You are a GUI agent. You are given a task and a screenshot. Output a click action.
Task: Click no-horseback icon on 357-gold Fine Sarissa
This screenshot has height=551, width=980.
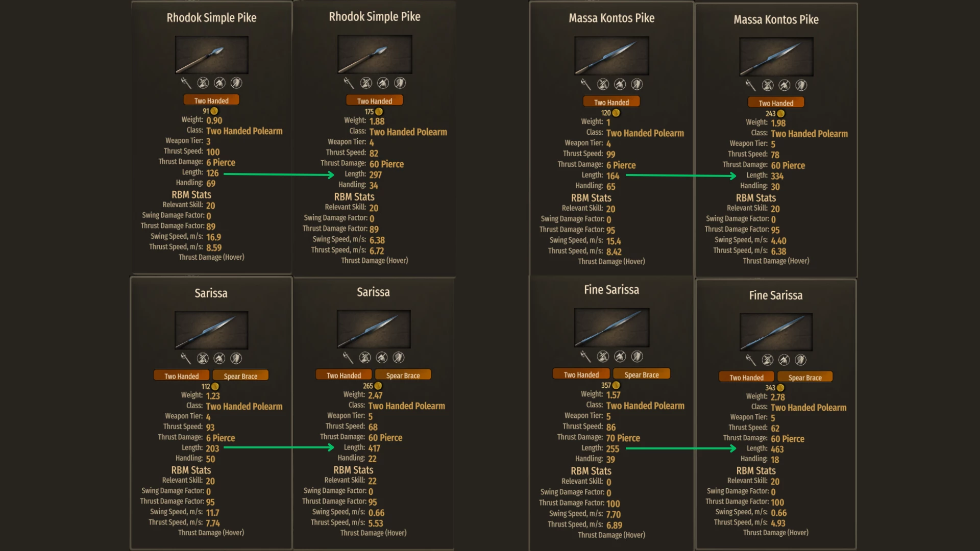click(620, 356)
